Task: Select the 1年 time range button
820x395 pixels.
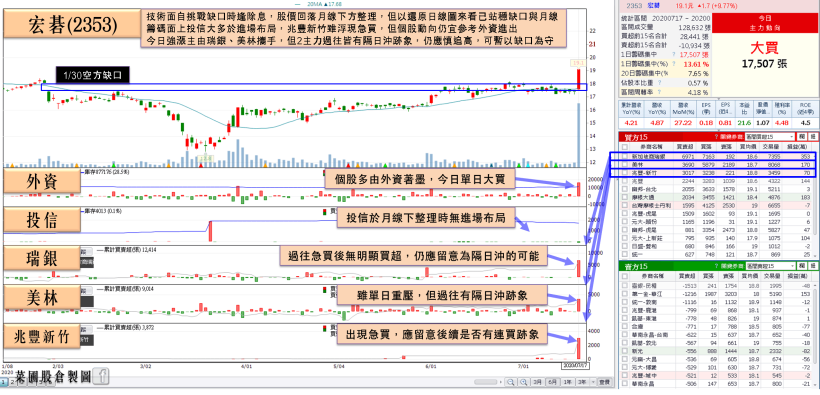Action: coord(568,382)
